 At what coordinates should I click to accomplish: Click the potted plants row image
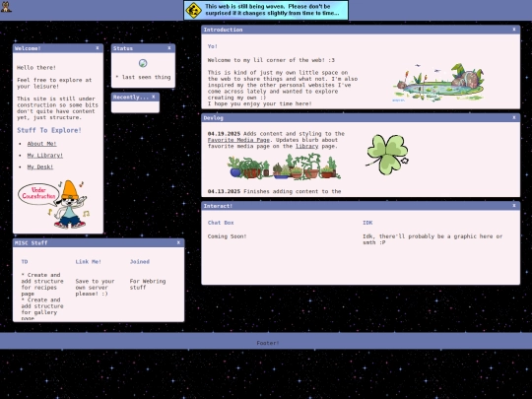coord(284,166)
